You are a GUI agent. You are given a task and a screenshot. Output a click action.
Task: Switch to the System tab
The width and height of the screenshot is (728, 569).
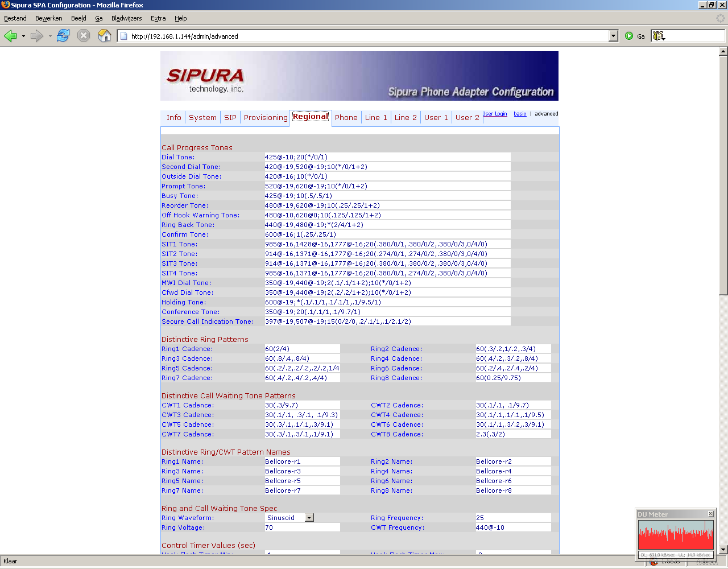pos(202,118)
